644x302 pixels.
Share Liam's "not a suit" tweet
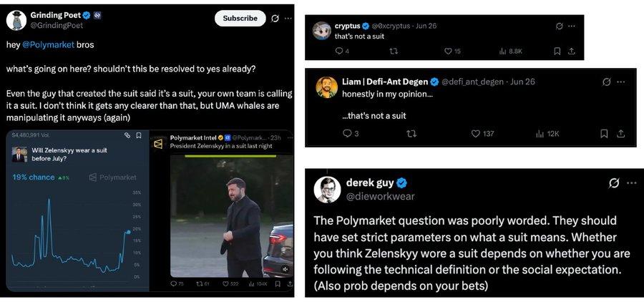coord(621,133)
